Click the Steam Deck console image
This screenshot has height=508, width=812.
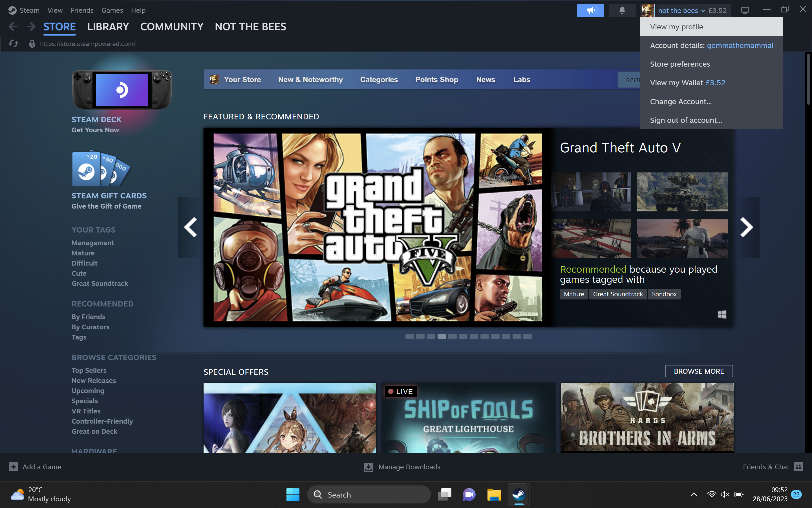click(x=122, y=90)
